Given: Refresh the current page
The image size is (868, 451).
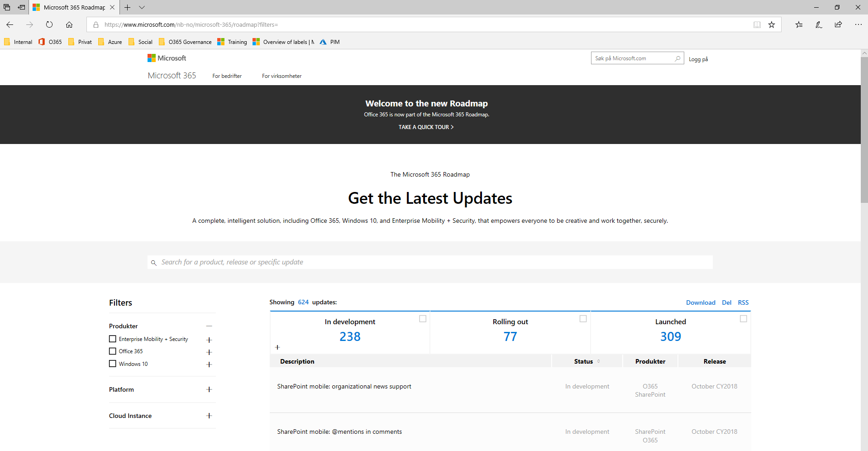Looking at the screenshot, I should tap(49, 25).
